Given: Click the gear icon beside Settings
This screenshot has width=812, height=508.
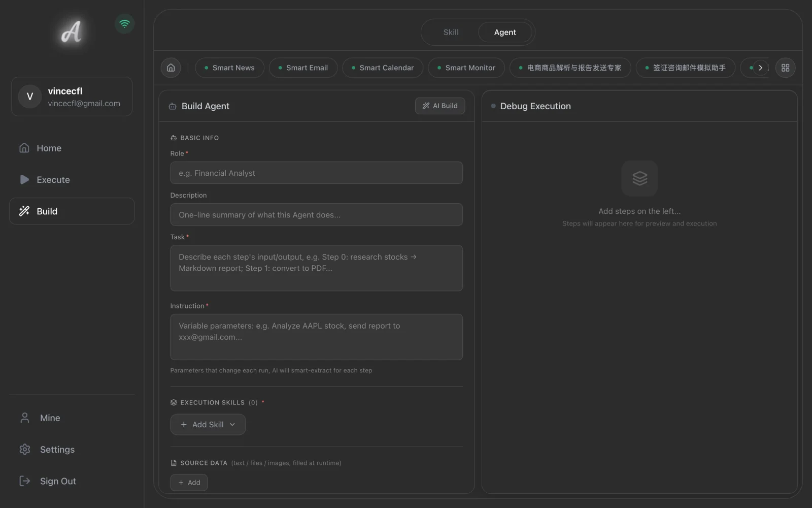Looking at the screenshot, I should (x=24, y=449).
